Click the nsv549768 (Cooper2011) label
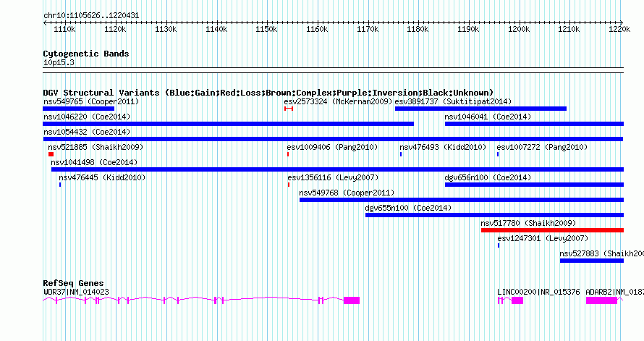Screen dimensions: 644x341 click(x=347, y=193)
